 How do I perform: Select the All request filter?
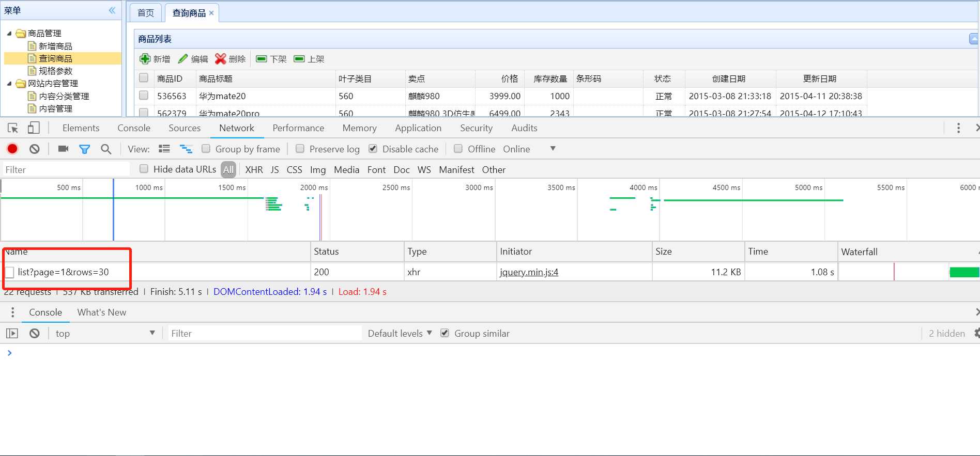[228, 169]
